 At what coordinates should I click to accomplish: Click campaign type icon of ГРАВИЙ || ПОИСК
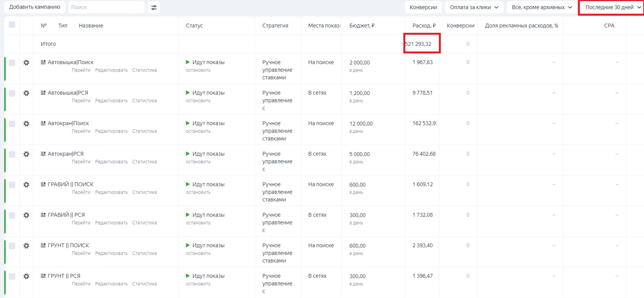43,184
